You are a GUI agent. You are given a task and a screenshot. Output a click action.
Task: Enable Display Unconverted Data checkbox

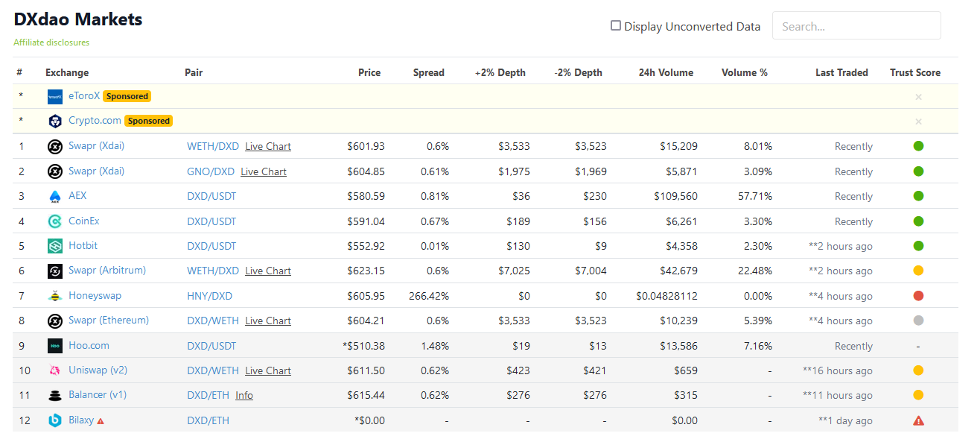coord(616,26)
